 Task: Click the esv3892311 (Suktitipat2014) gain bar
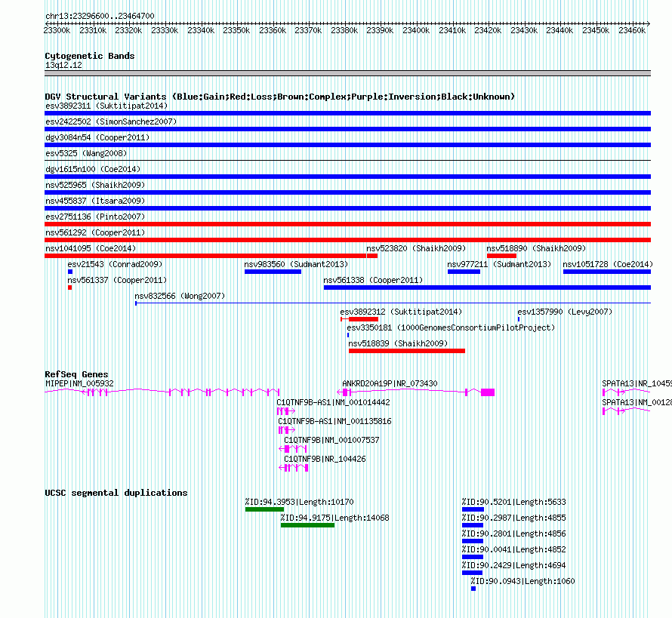point(347,113)
